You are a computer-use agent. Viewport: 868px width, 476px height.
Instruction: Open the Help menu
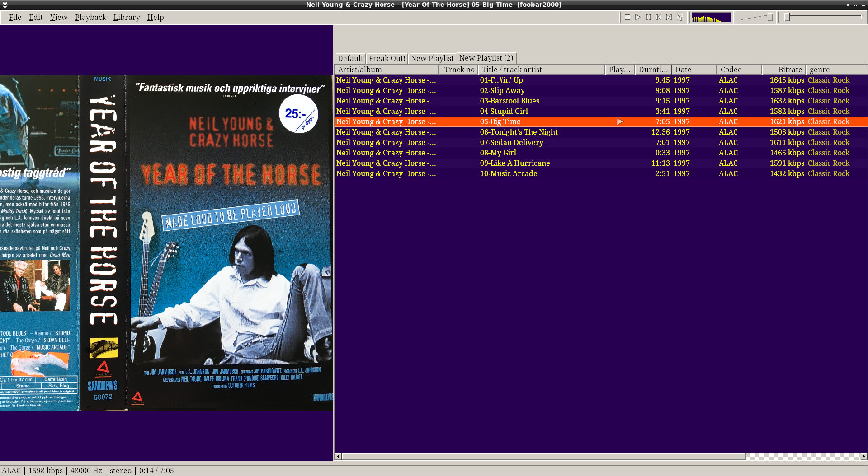[156, 17]
